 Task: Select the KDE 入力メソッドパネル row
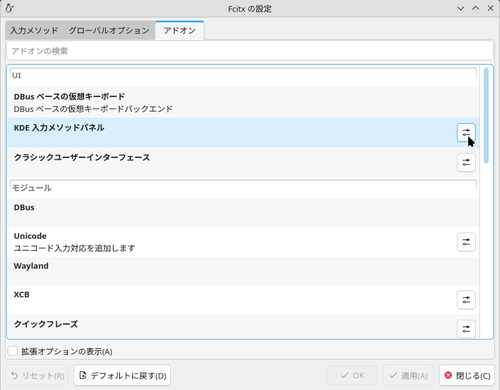pyautogui.click(x=243, y=132)
